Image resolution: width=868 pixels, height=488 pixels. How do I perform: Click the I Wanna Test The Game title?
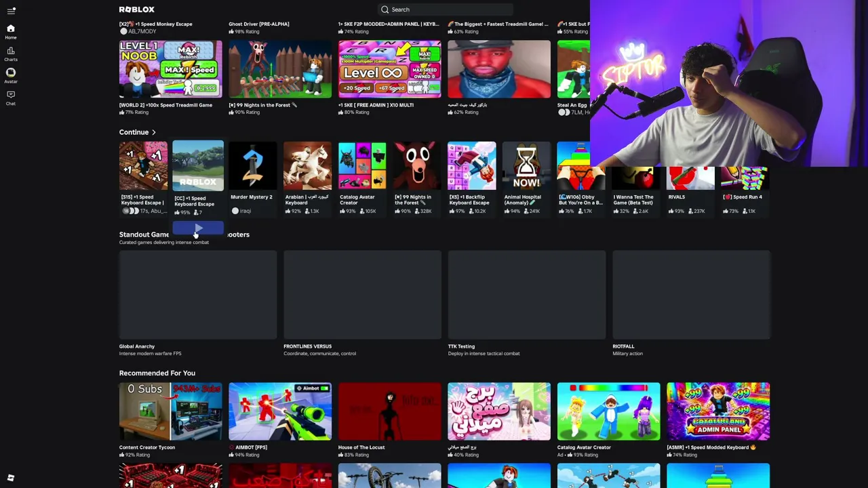633,200
